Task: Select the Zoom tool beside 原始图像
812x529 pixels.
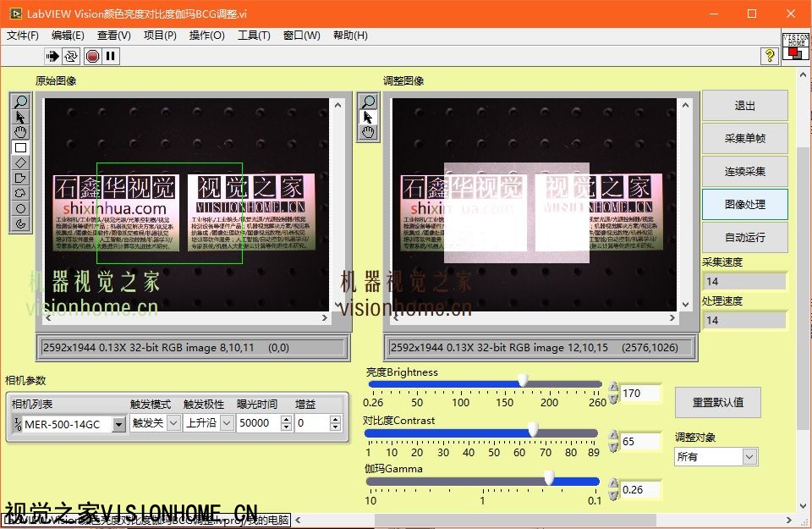Action: tap(20, 102)
